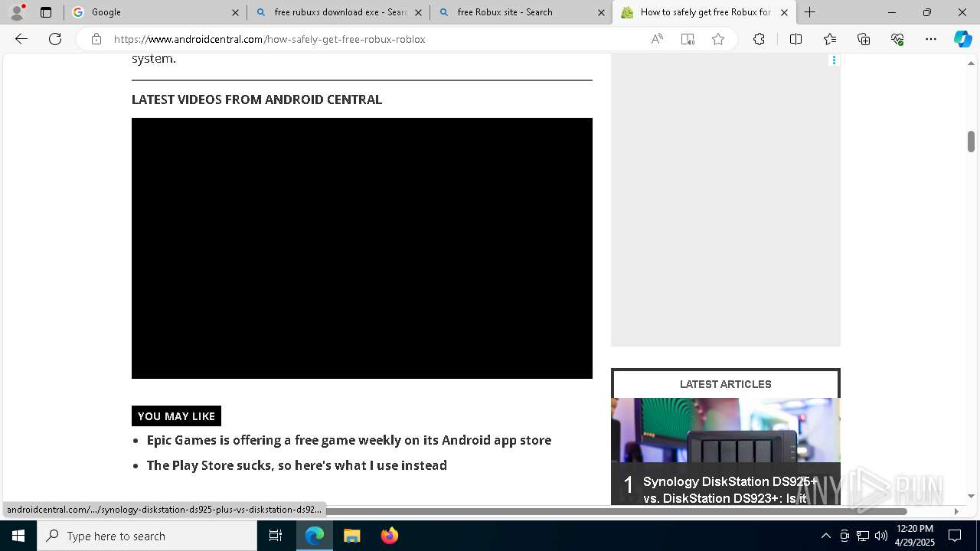Click the vertical scrollbar thumb
Image resolution: width=980 pixels, height=551 pixels.
tap(971, 142)
